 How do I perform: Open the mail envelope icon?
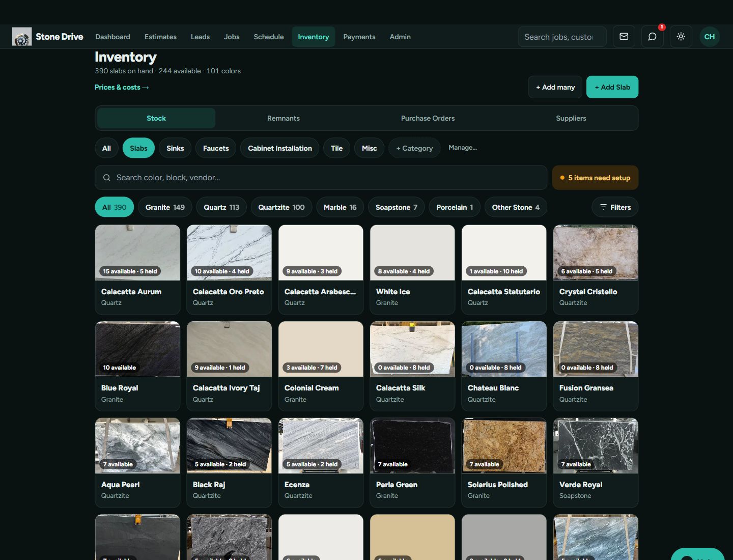624,37
